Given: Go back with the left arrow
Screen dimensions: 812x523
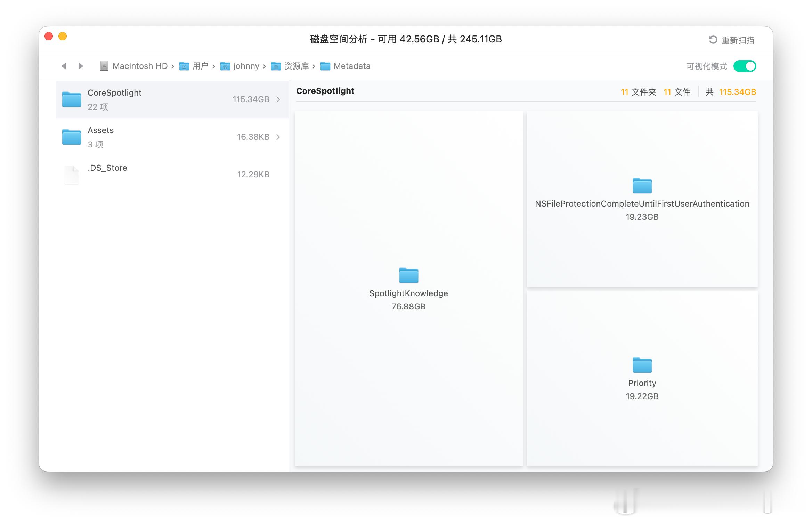Looking at the screenshot, I should coord(64,66).
